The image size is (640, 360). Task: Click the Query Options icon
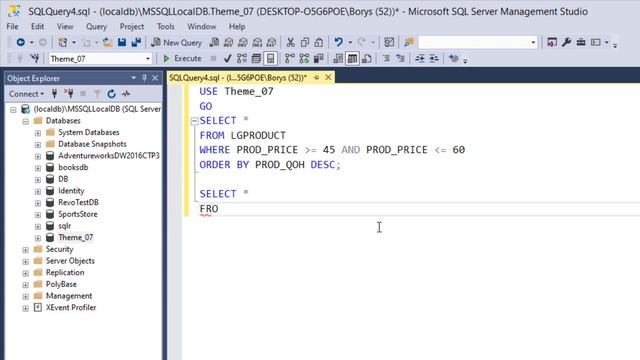[x=256, y=59]
